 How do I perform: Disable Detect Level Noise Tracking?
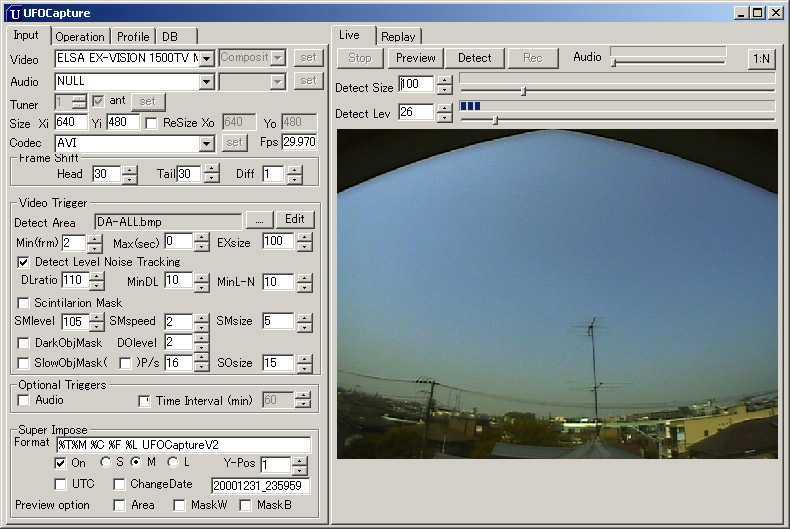pos(23,262)
